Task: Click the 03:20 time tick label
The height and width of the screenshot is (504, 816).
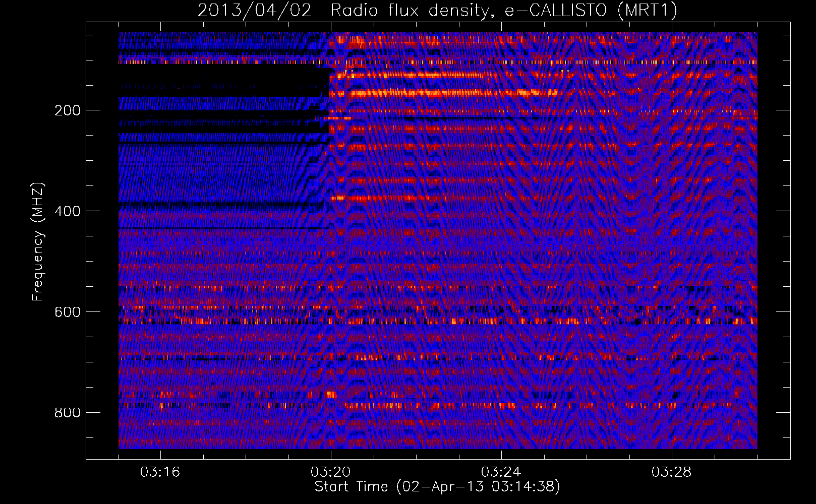Action: point(331,472)
